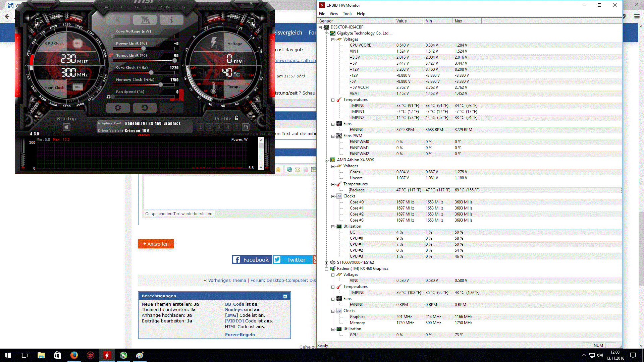
Task: Click the profile lock icon
Action: click(236, 118)
